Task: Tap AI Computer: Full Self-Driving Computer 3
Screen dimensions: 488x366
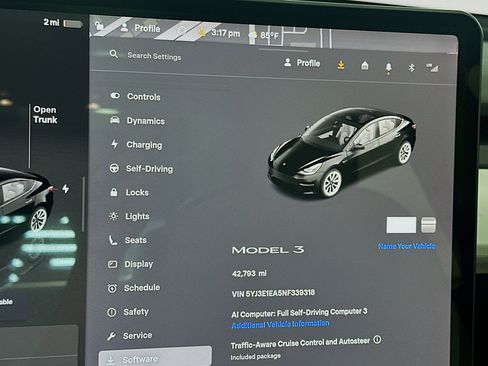Action: [x=299, y=313]
